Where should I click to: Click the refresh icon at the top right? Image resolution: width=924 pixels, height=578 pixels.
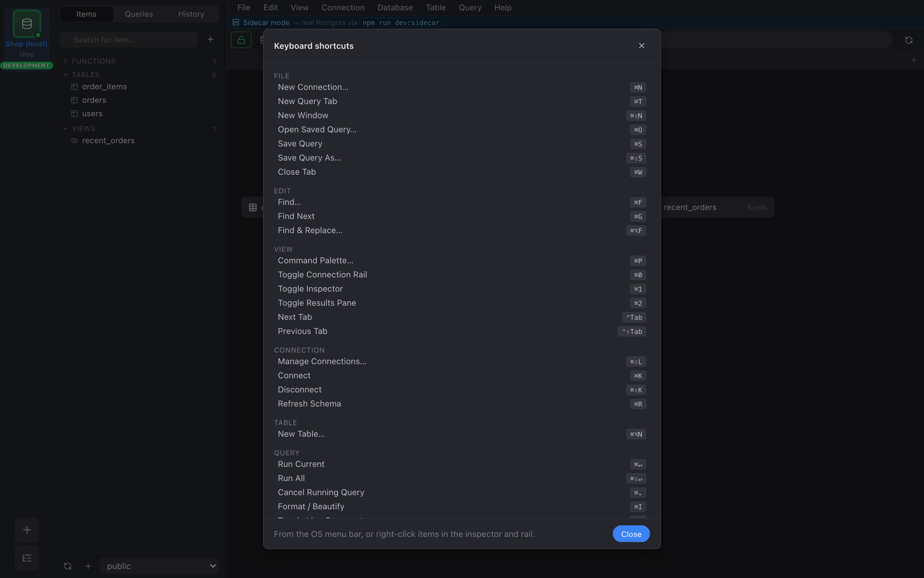click(x=909, y=40)
